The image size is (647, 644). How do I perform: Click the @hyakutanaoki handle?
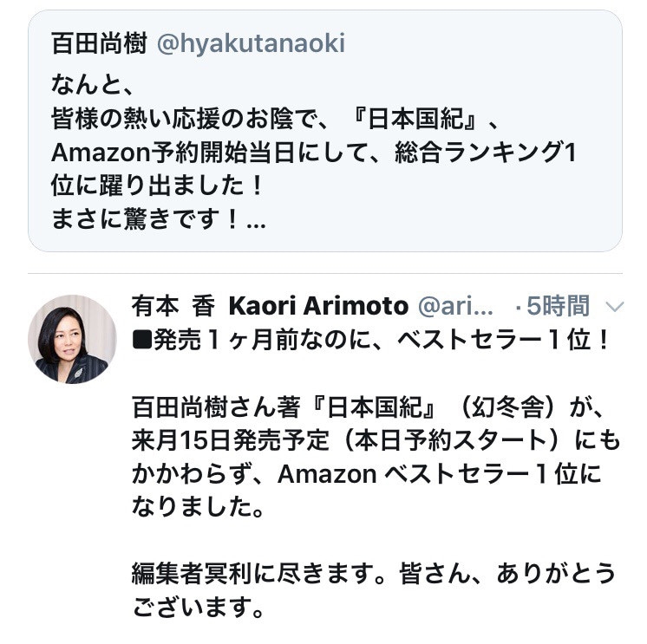coord(250,42)
